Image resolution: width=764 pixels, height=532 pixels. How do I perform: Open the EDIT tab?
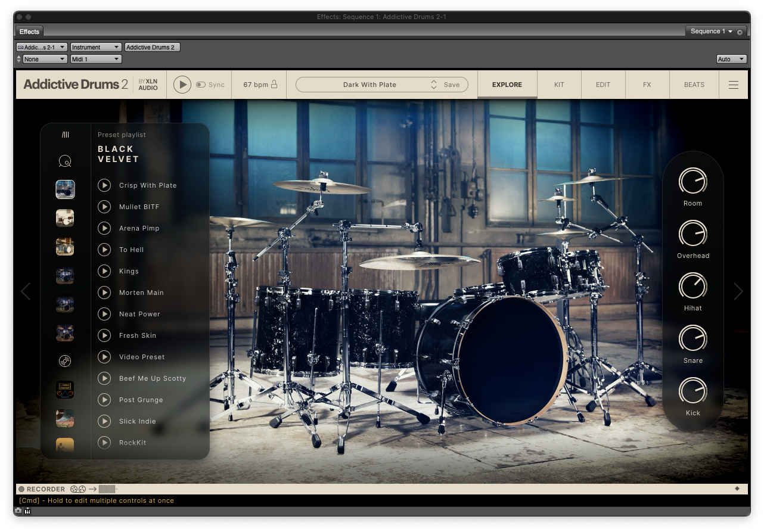[603, 85]
